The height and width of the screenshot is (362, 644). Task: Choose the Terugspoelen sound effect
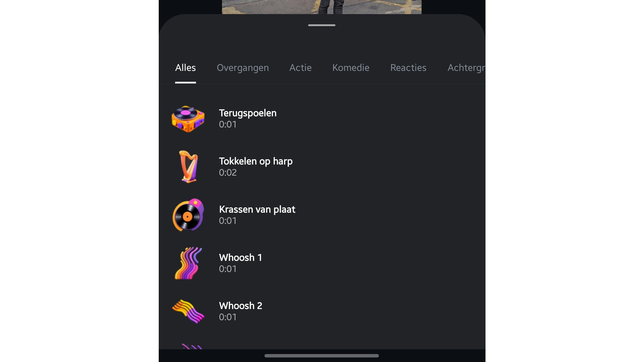(x=322, y=119)
